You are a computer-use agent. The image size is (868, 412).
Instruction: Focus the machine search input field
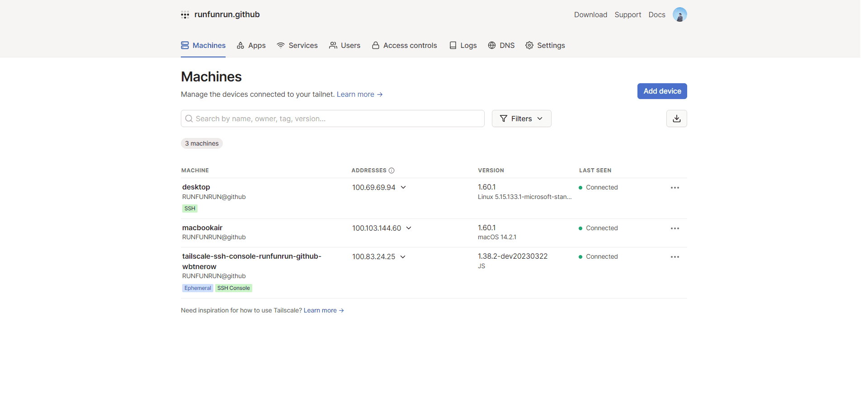332,118
